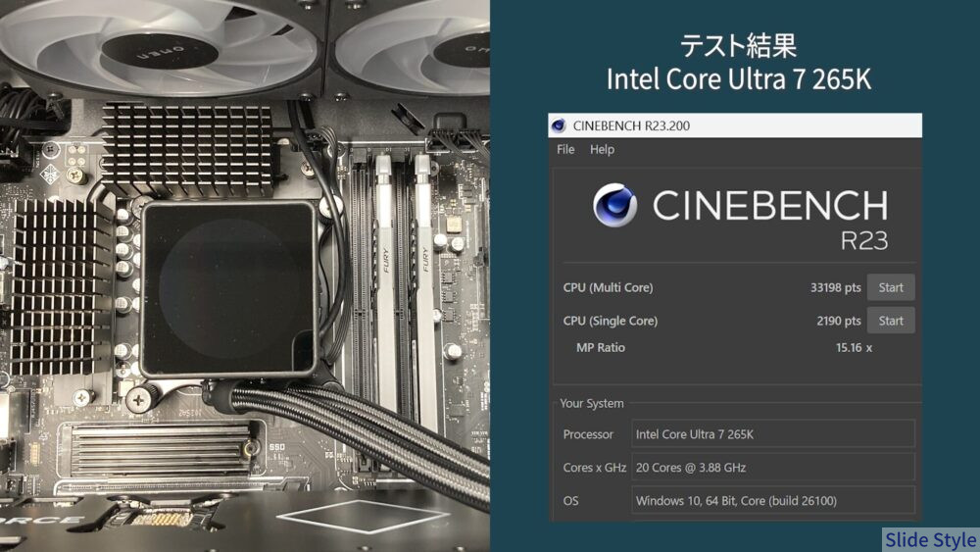Screen dimensions: 980x552
Task: Click the Slide Style label
Action: [x=930, y=539]
